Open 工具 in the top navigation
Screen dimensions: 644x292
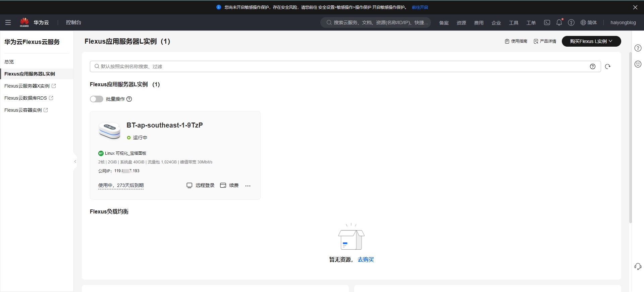(514, 23)
